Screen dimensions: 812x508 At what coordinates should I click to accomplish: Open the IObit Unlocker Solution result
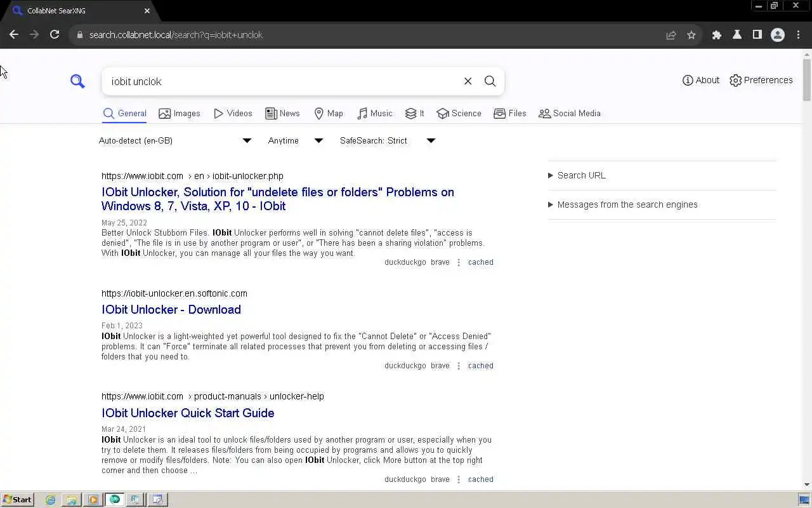click(278, 199)
